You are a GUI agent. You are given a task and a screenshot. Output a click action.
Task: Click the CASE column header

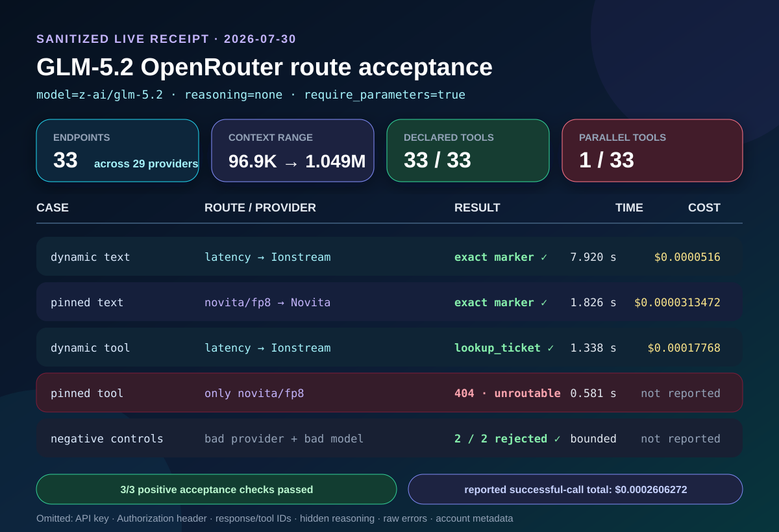click(x=53, y=208)
